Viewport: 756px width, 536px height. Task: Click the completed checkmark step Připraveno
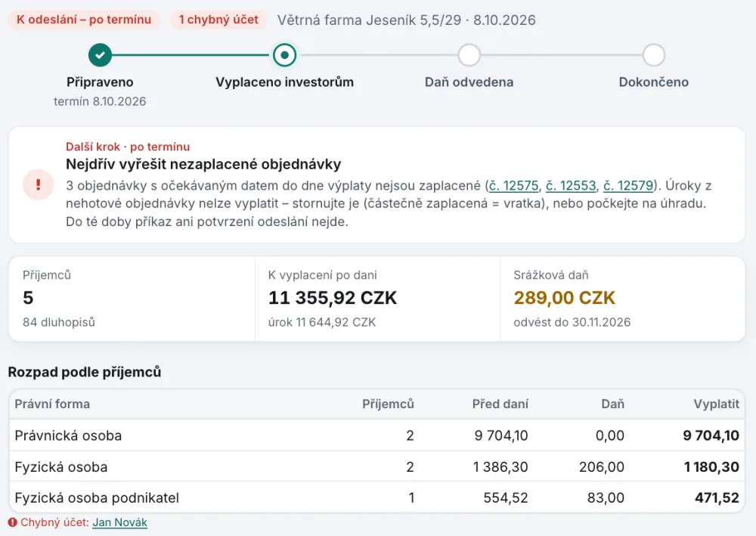pos(100,55)
